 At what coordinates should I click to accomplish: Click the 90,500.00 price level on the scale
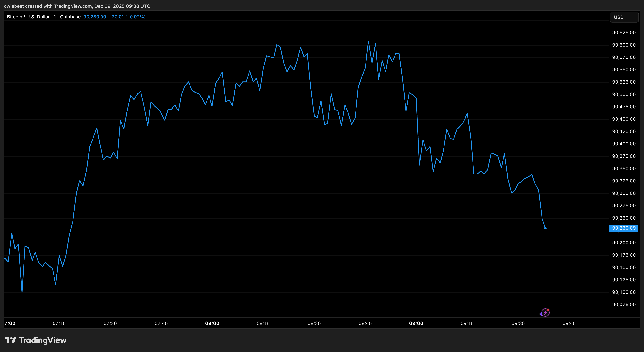click(624, 94)
